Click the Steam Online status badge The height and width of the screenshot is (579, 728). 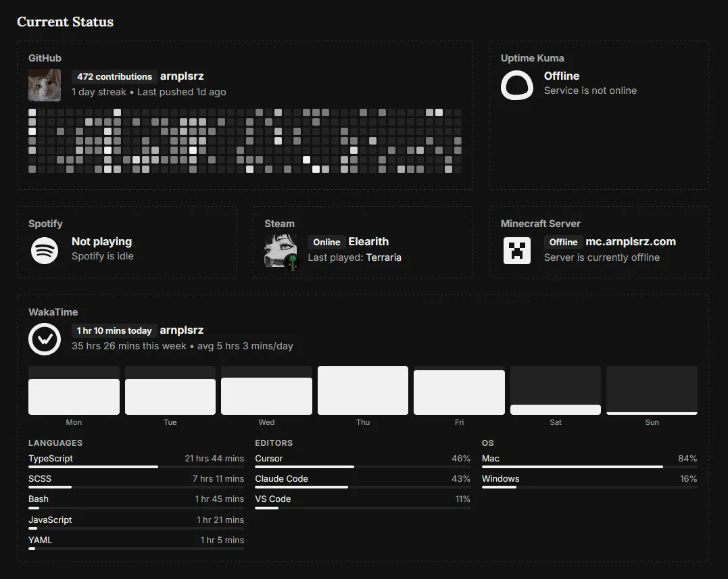tap(326, 242)
